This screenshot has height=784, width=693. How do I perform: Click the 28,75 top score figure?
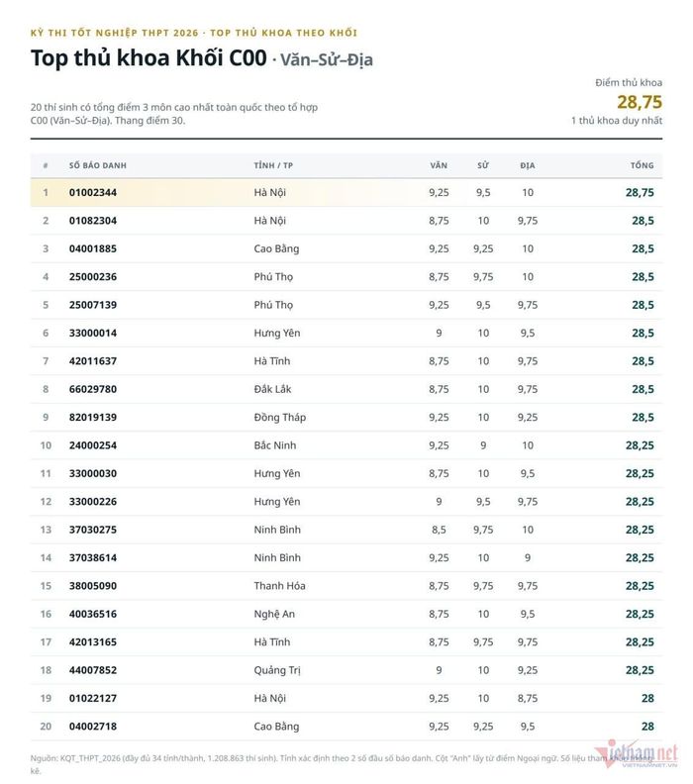(x=640, y=102)
